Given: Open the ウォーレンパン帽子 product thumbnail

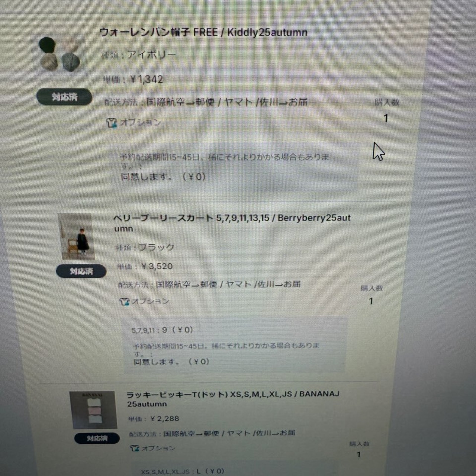Looking at the screenshot, I should 60,55.
